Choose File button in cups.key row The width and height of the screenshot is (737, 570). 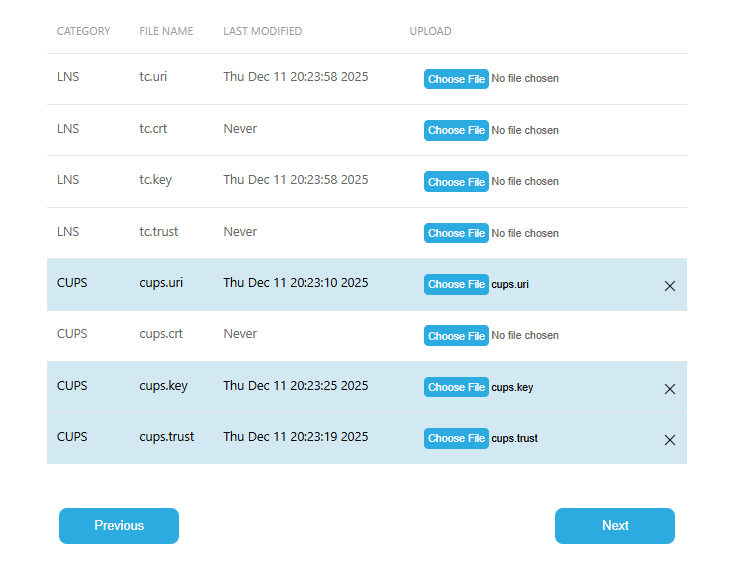coord(456,387)
